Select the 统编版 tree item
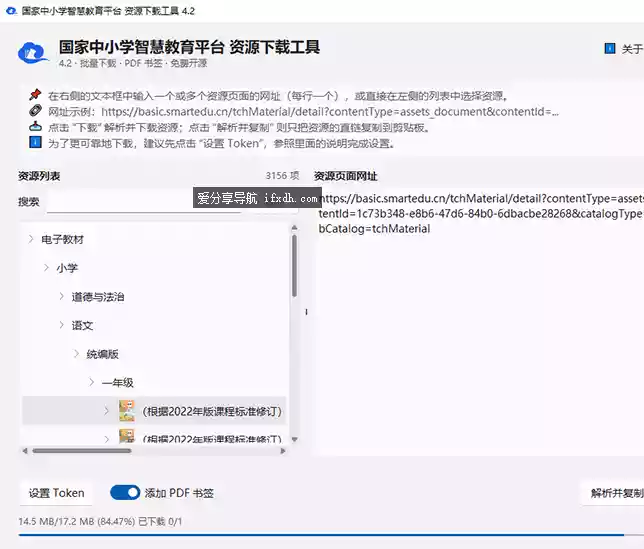644x549 pixels. (x=103, y=354)
